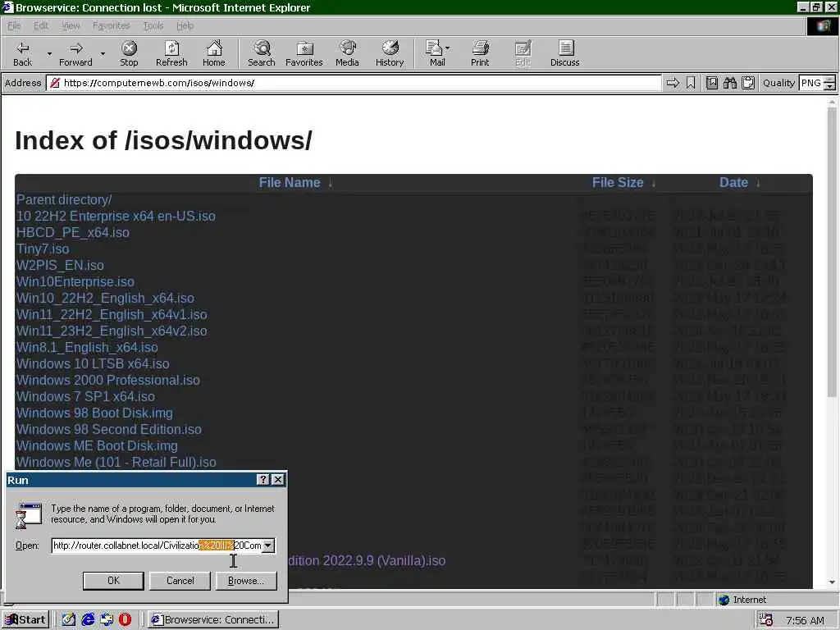Reload the page with Refresh

pyautogui.click(x=171, y=53)
